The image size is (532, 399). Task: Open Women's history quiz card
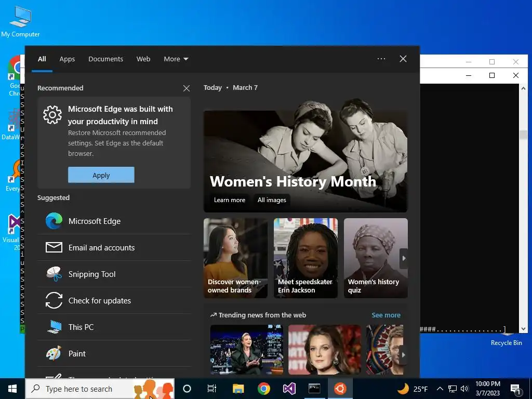pos(376,258)
